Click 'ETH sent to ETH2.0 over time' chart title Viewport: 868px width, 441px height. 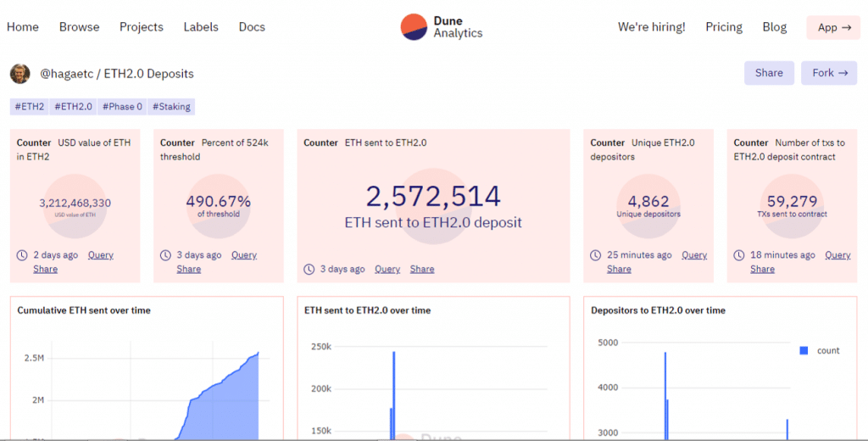[x=368, y=310]
